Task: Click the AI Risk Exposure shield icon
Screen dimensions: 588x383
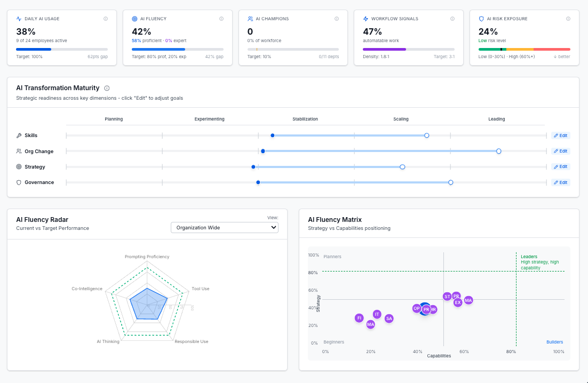Action: click(x=481, y=19)
